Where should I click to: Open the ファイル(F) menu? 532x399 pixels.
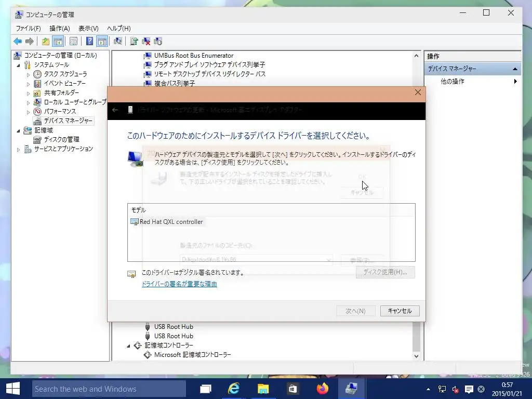[x=28, y=29]
